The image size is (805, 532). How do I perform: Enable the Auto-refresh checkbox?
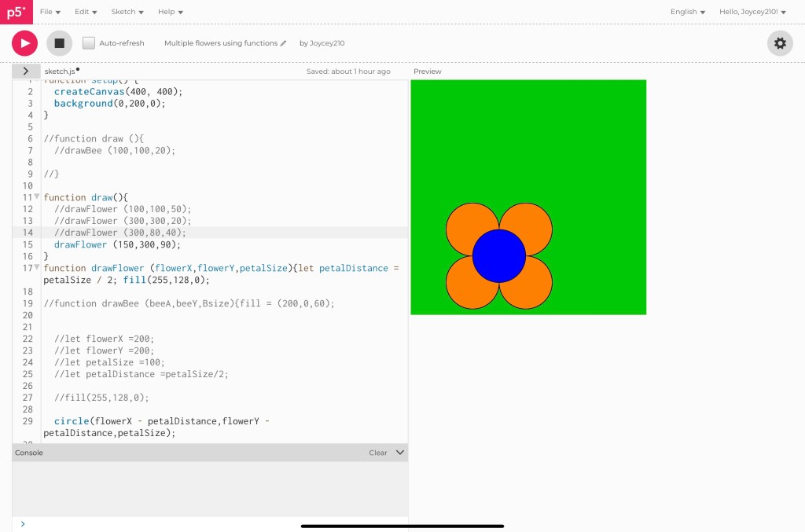click(89, 43)
